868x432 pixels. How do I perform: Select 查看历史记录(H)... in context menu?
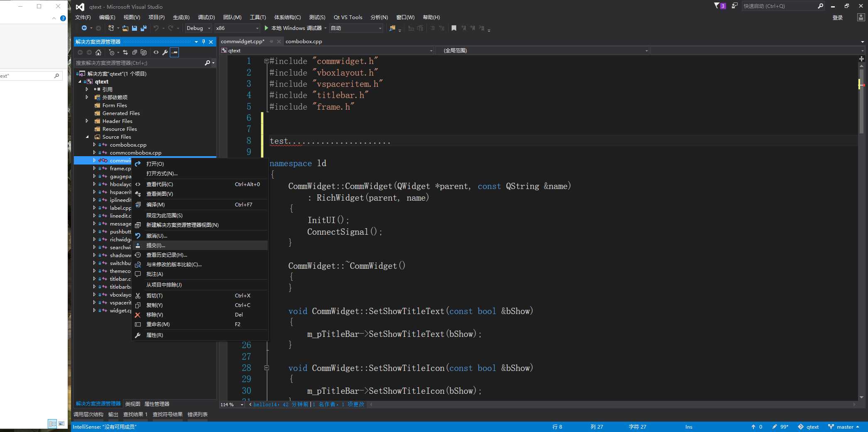tap(200, 255)
